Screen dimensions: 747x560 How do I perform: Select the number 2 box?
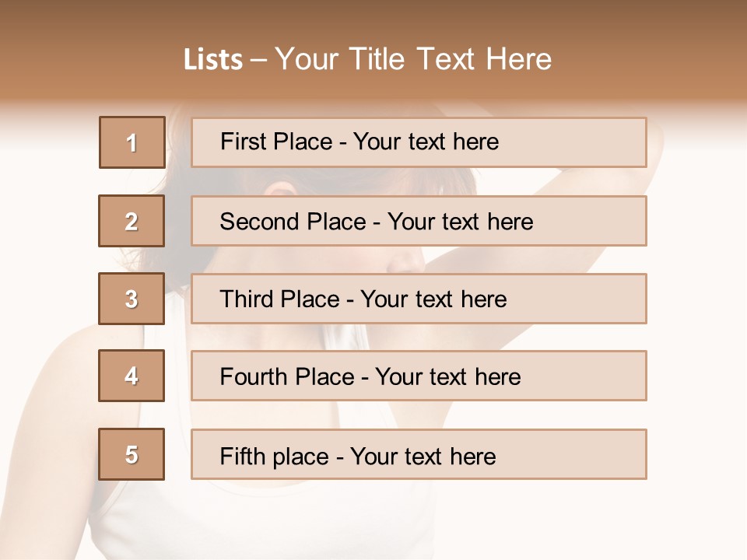coord(132,221)
